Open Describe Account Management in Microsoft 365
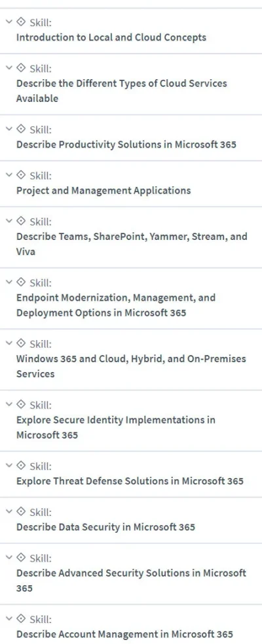This screenshot has height=644, width=262. pos(124,634)
